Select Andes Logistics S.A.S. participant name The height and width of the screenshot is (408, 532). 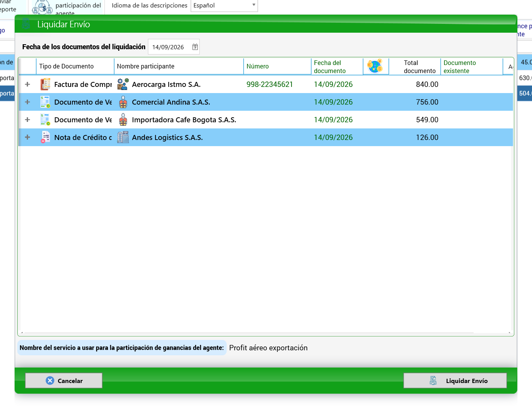tap(167, 137)
